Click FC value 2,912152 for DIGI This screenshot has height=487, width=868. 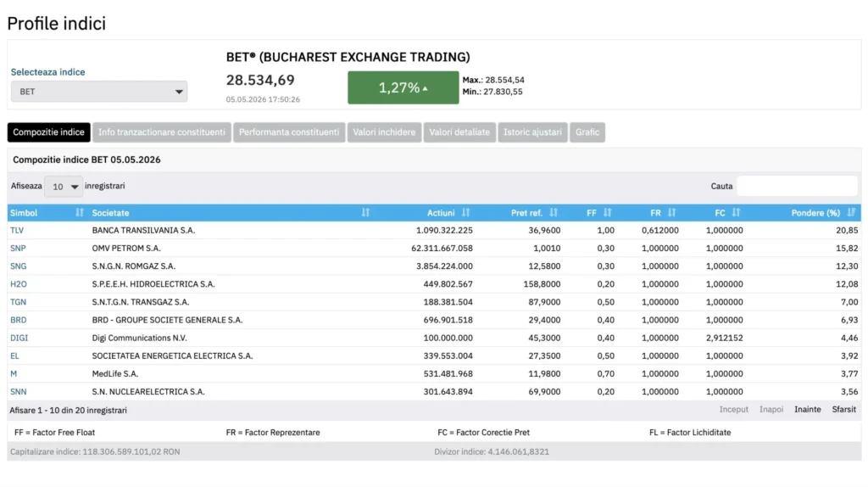point(724,338)
